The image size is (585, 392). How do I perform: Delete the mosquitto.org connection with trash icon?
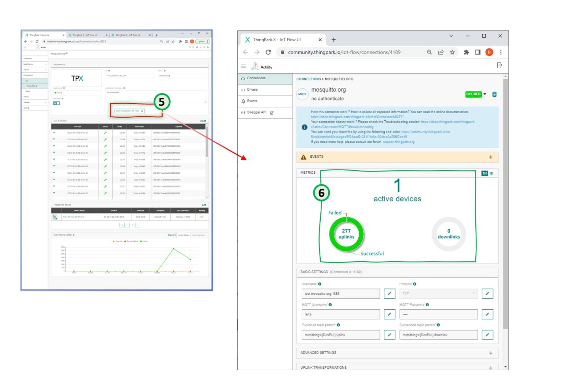[494, 94]
